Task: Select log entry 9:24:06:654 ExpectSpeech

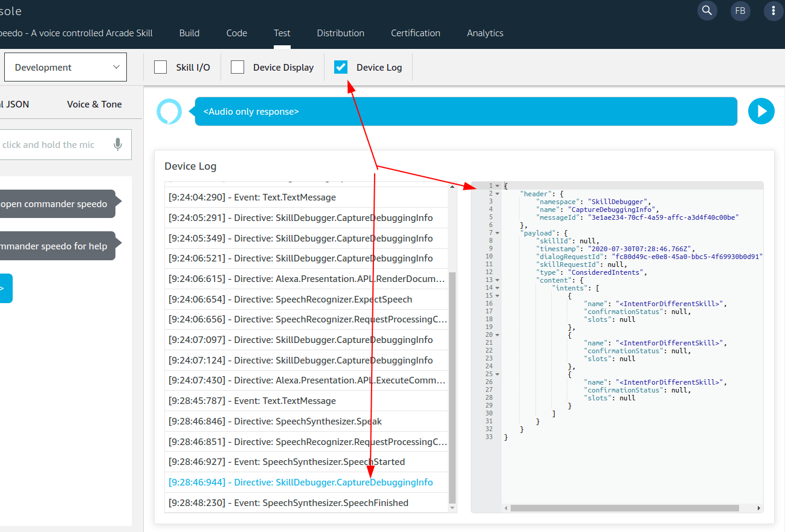Action: 306,299
